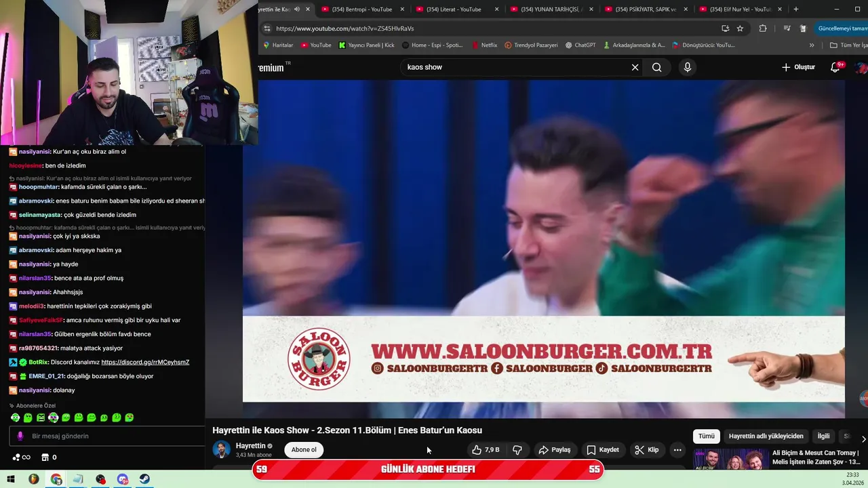868x488 pixels.
Task: Open the Notepad taskbar icon
Action: click(78, 479)
